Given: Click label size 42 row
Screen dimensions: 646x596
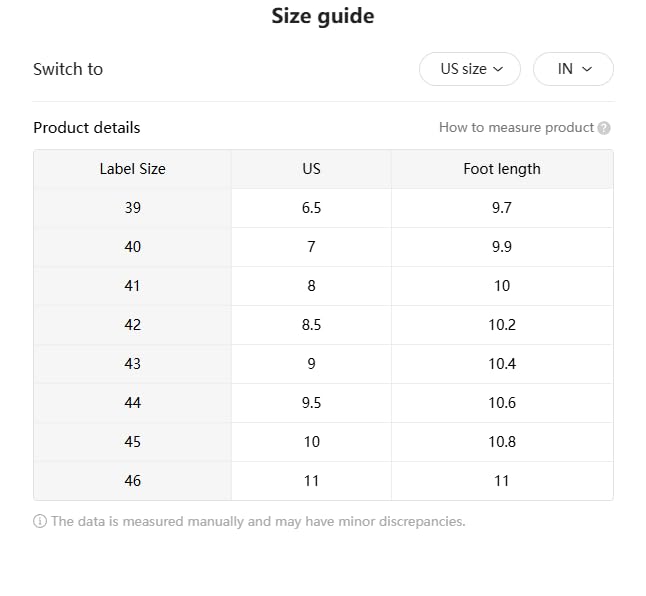Looking at the screenshot, I should (132, 325).
